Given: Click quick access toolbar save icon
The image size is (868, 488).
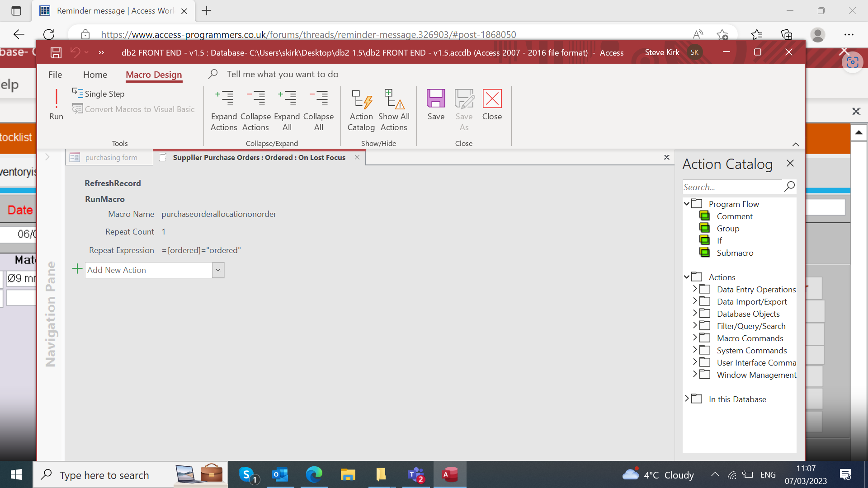Looking at the screenshot, I should (56, 53).
